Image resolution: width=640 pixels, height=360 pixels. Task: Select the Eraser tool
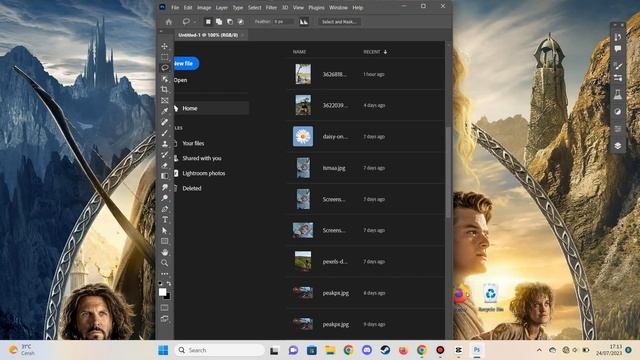pos(164,165)
